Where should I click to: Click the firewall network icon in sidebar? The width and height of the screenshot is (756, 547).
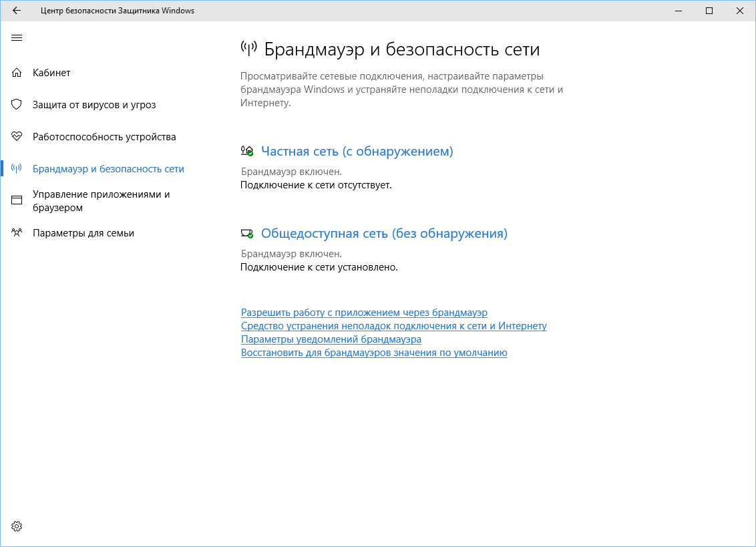(16, 168)
